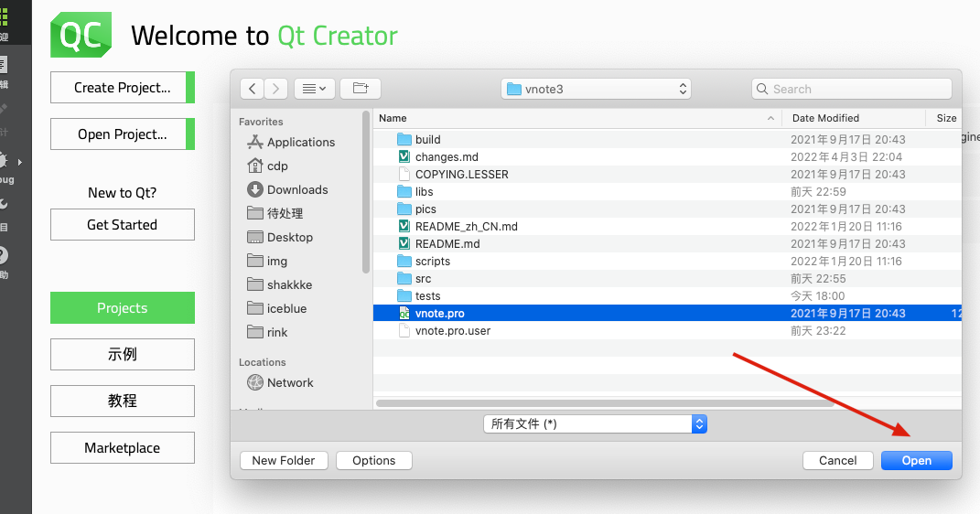This screenshot has width=980, height=514.
Task: Click Create Project button
Action: [x=123, y=88]
